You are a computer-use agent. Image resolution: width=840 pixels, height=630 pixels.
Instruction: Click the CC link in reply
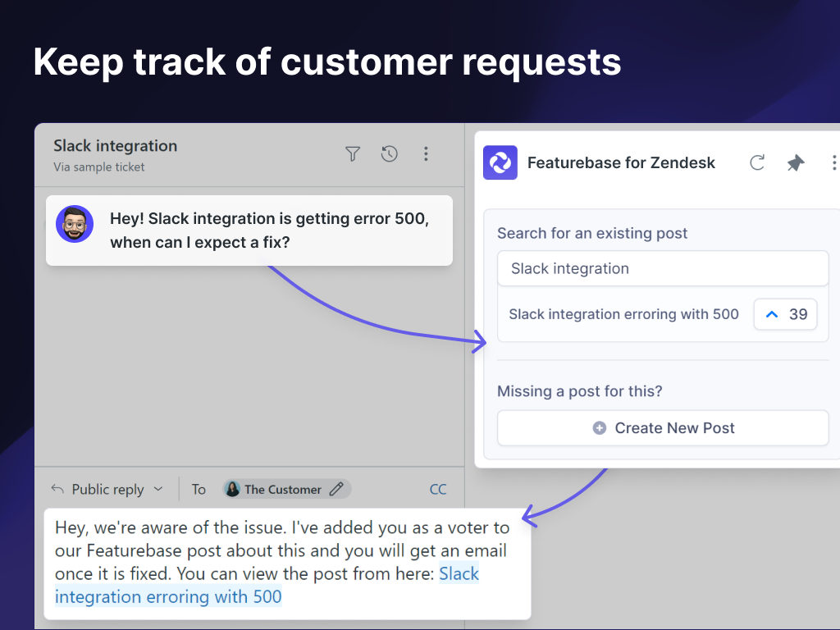(438, 489)
